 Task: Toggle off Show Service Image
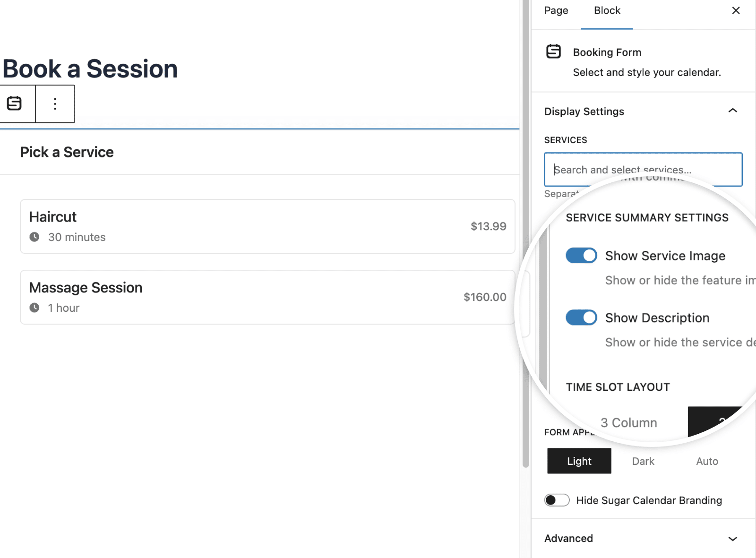581,255
